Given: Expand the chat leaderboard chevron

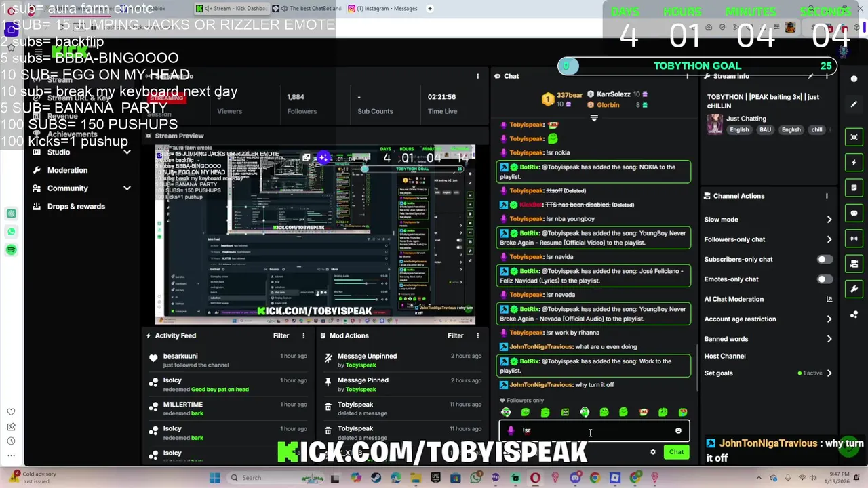Looking at the screenshot, I should coord(594,118).
